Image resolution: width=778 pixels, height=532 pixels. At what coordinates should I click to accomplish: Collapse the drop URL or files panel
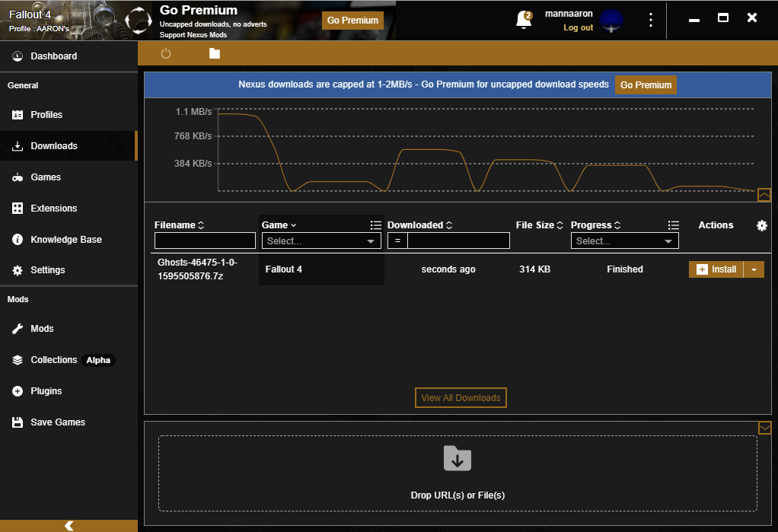pos(764,427)
